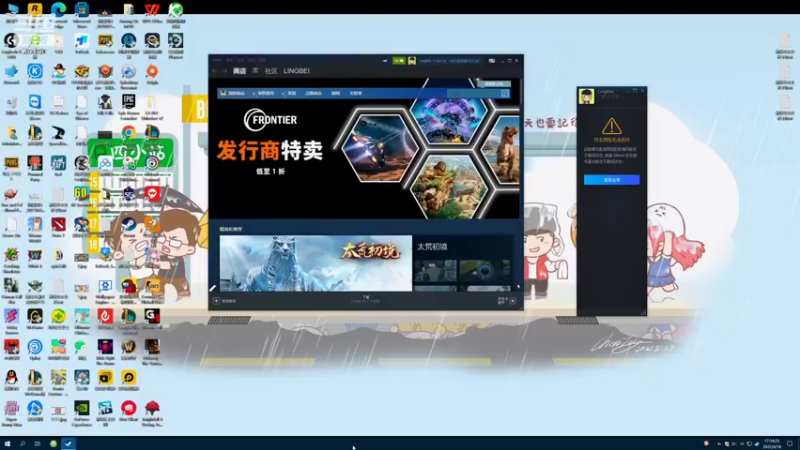800x450 pixels.
Task: Open the downloads status at Steam's bottom
Action: (366, 299)
